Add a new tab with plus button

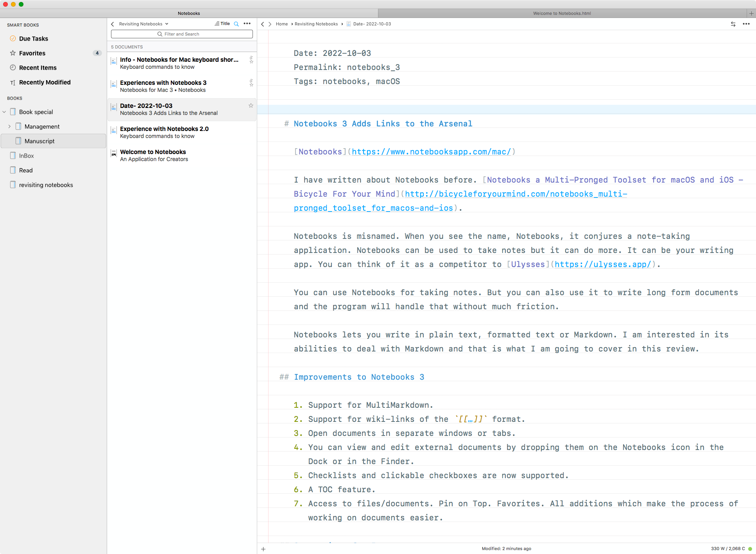tap(751, 13)
